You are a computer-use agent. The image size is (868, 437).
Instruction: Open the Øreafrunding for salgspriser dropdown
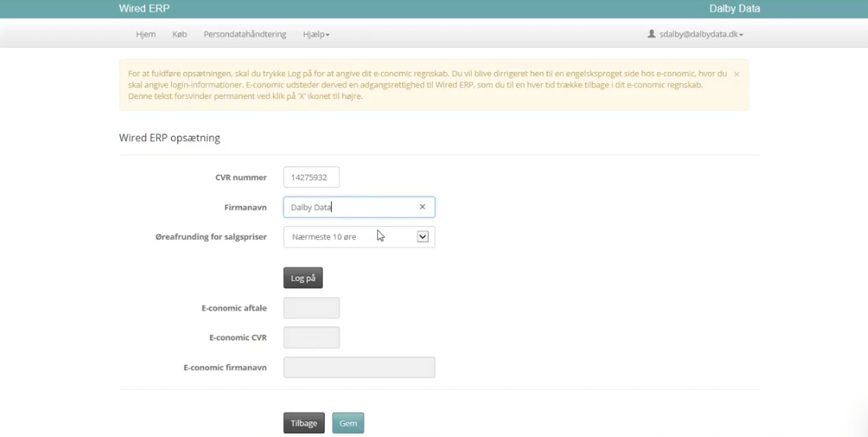tap(358, 236)
